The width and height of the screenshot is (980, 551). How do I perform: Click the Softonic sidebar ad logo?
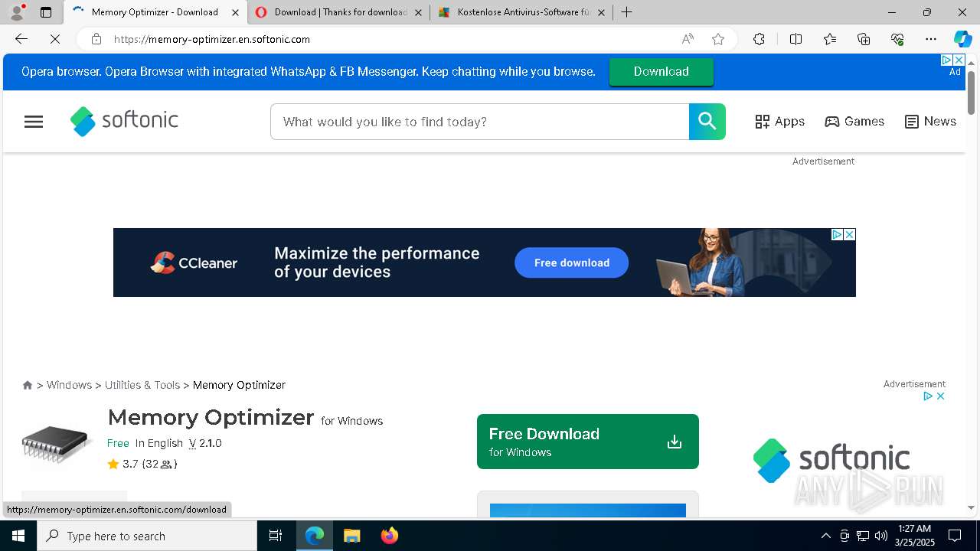[x=831, y=460]
